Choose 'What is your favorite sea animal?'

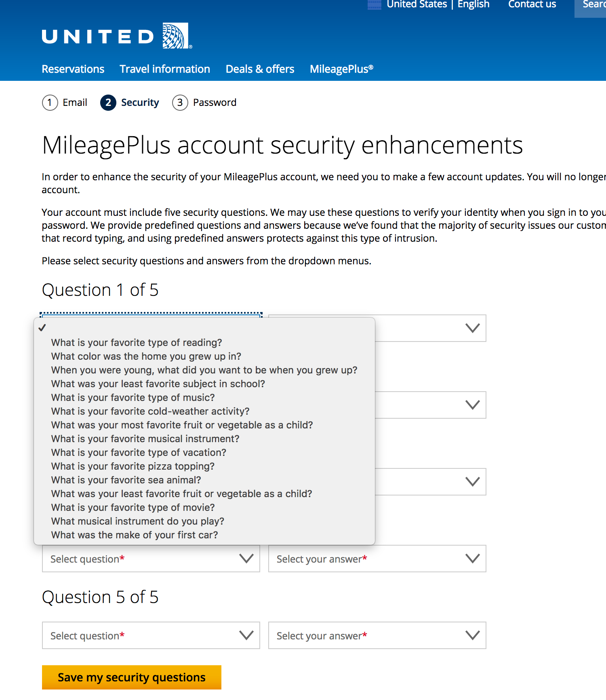click(204, 480)
